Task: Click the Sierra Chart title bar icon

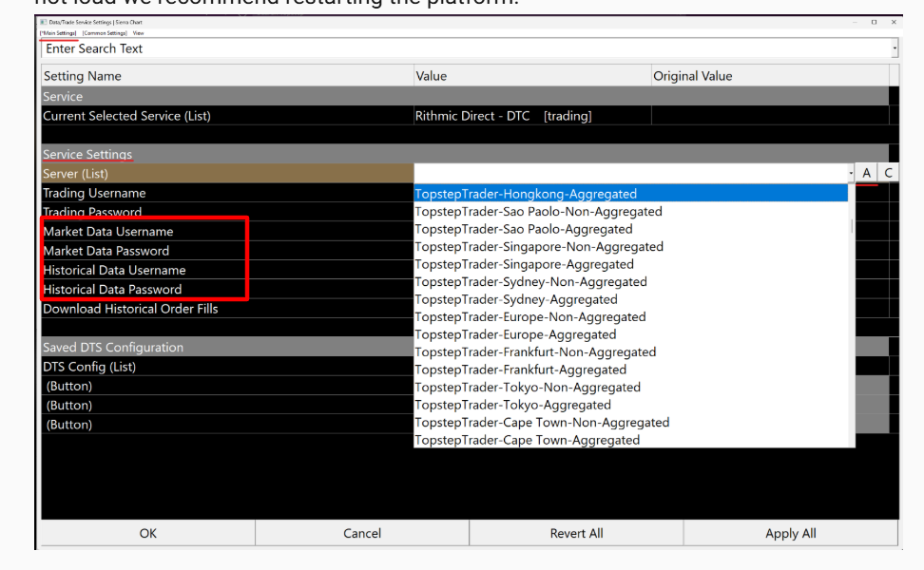Action: (43, 23)
